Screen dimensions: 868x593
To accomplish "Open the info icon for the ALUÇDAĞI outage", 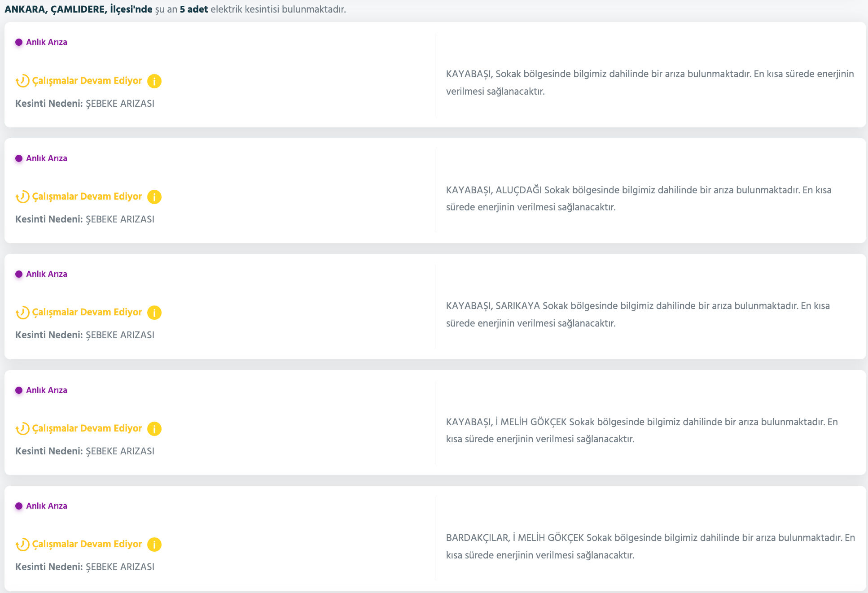I will pyautogui.click(x=154, y=197).
